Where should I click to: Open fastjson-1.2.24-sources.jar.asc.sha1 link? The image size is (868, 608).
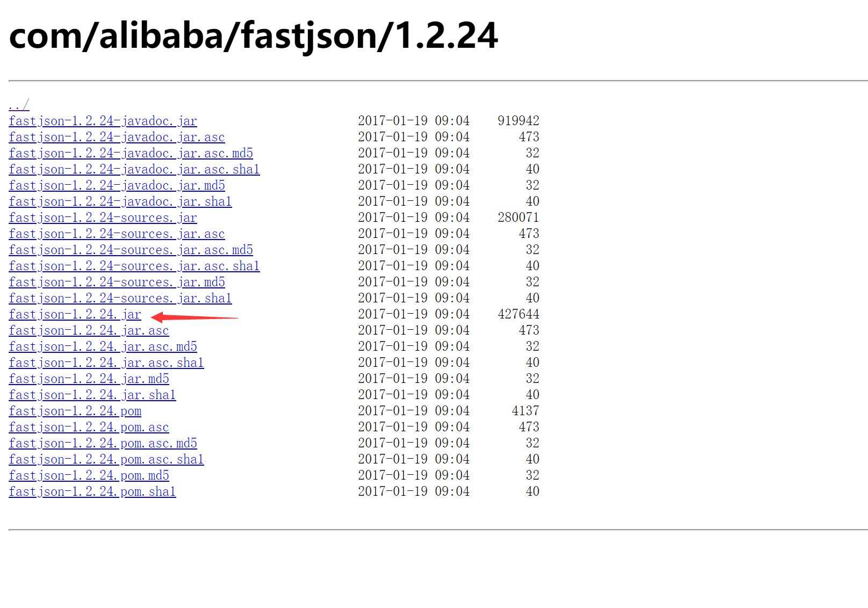pyautogui.click(x=134, y=266)
